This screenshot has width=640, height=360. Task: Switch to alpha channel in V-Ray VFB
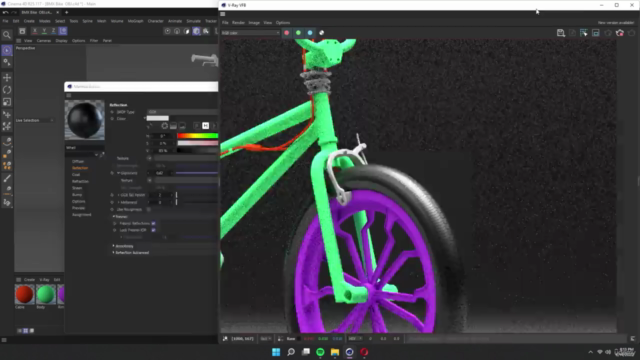(x=322, y=33)
